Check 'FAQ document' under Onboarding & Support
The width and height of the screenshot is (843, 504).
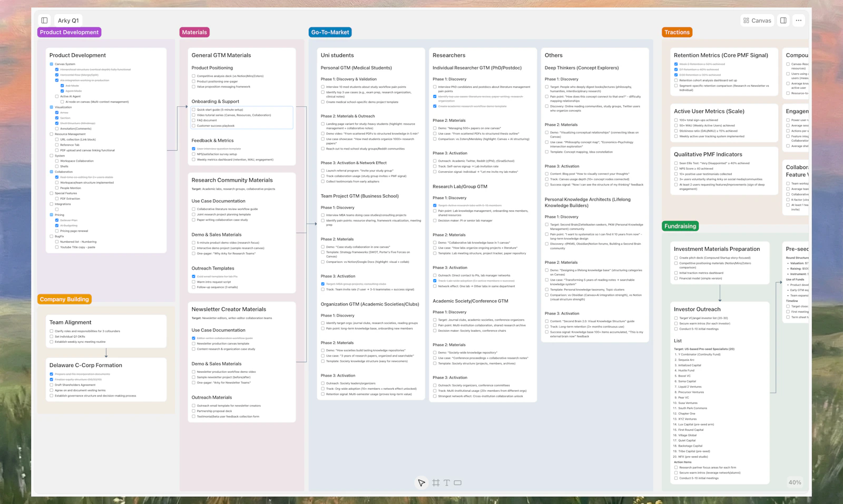pos(194,120)
